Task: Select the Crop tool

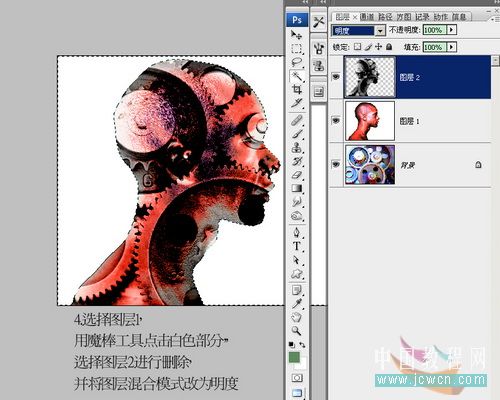Action: coord(296,89)
